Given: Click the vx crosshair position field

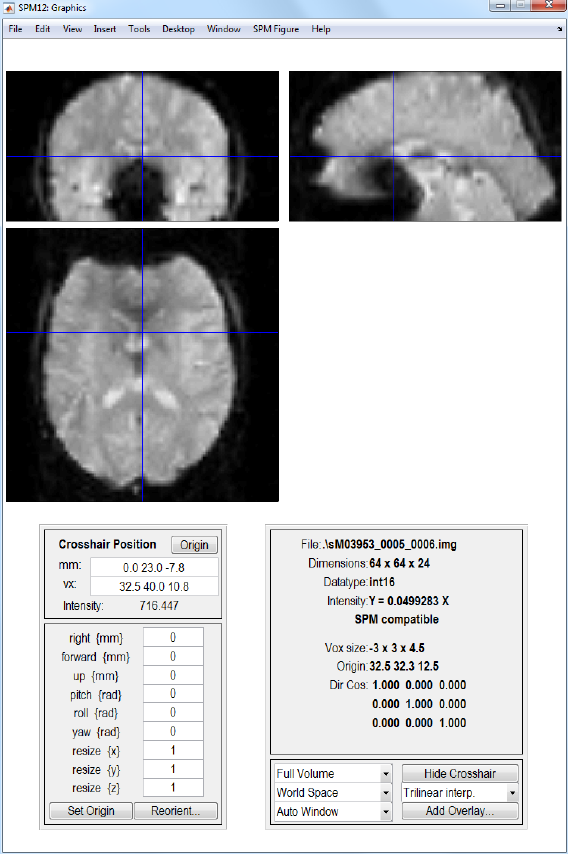Looking at the screenshot, I should 154,587.
